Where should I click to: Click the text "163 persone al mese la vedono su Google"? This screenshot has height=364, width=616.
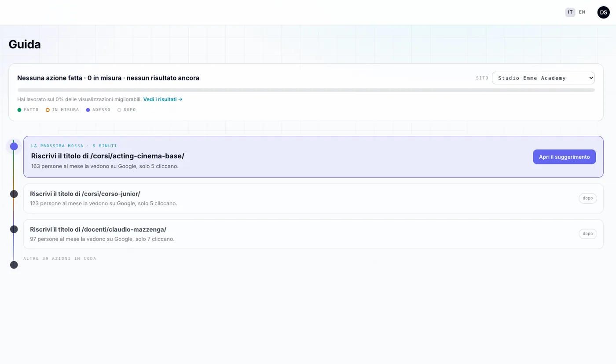81,167
